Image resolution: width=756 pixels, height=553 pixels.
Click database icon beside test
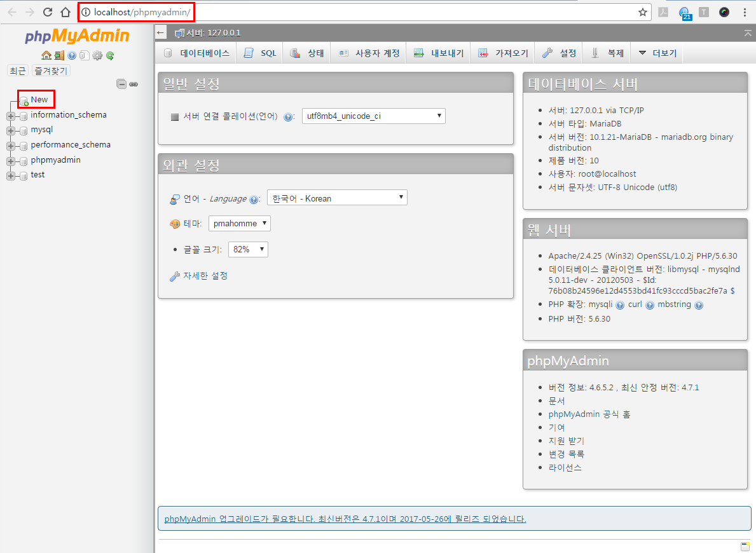click(23, 177)
